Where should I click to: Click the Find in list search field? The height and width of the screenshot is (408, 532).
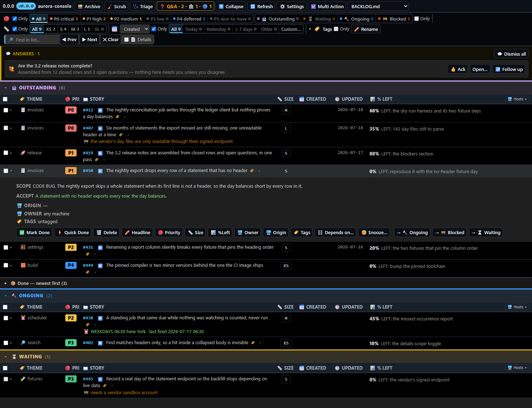click(32, 40)
